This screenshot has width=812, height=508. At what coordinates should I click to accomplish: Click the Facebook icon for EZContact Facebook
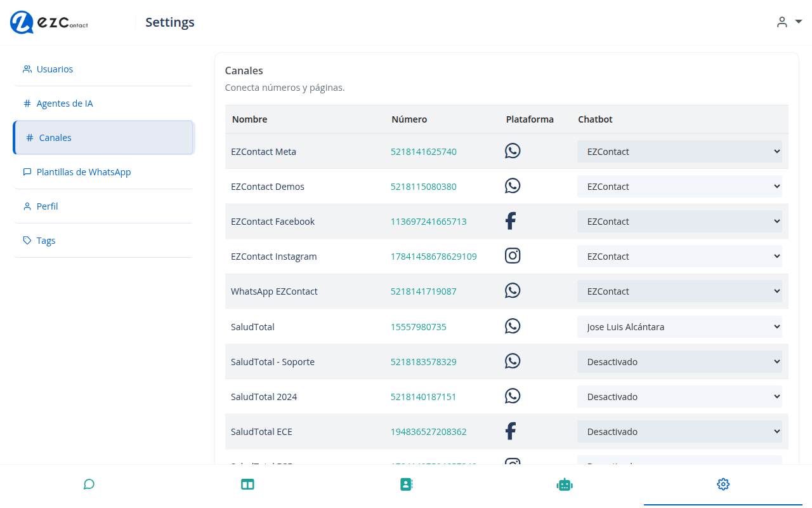pos(511,220)
